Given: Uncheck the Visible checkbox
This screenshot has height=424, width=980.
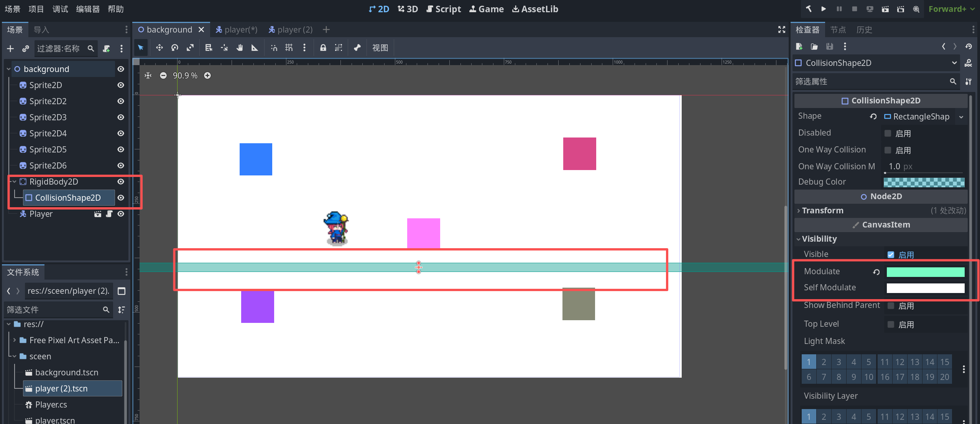Looking at the screenshot, I should click(891, 255).
